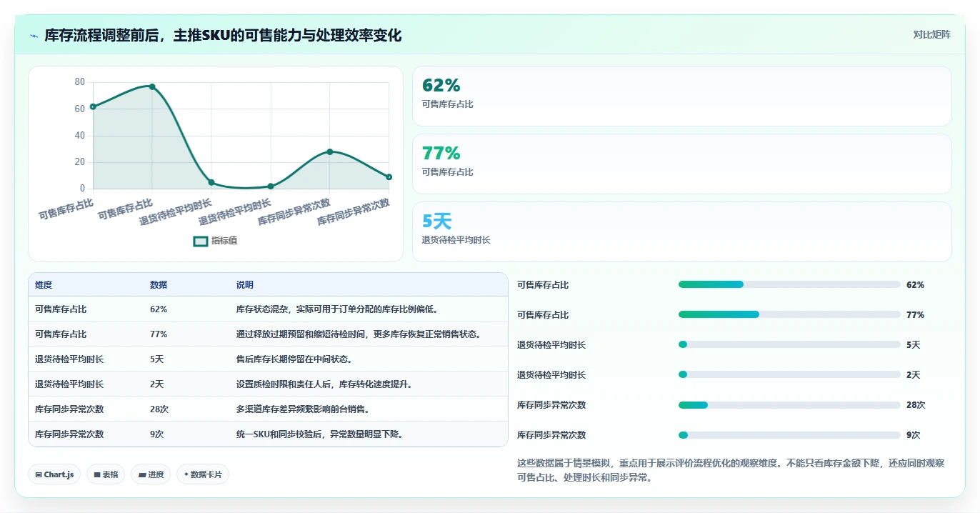Screen dimensions: 980x513
Task: Click the table cell 62% in the 数据 column
Action: click(x=159, y=309)
